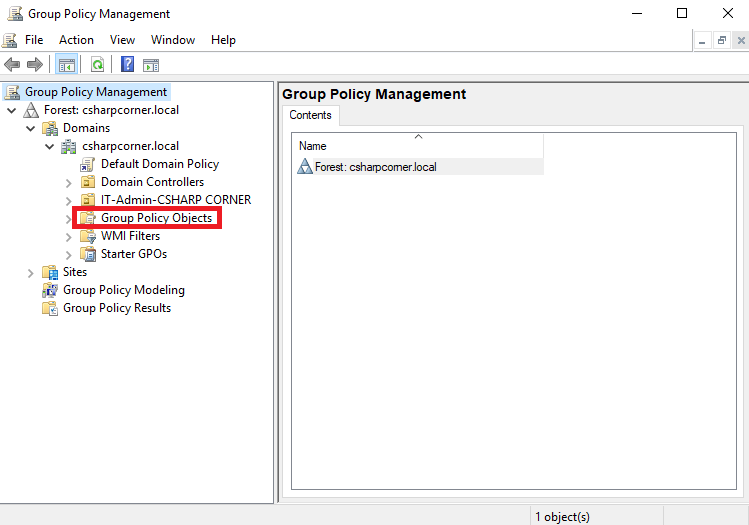Select 'Forest: csharpcorner.local' tree label
Image resolution: width=749 pixels, height=525 pixels.
coord(111,110)
